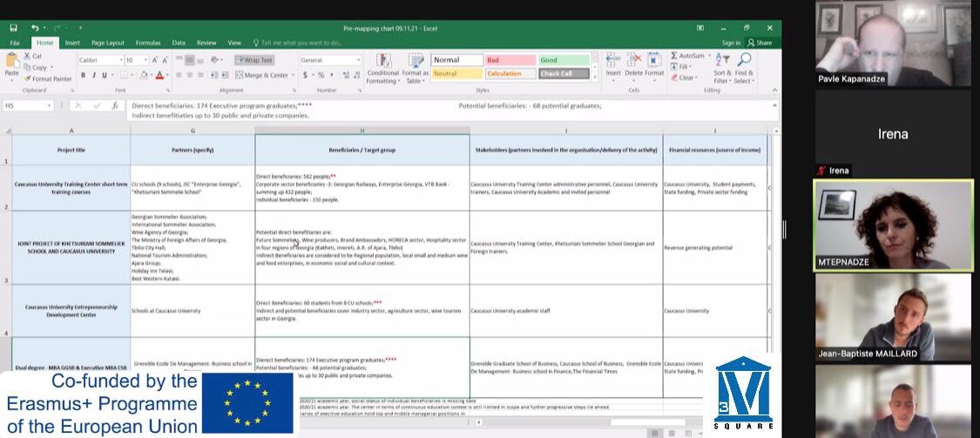
Task: Click the Cut scissors button
Action: coord(32,56)
